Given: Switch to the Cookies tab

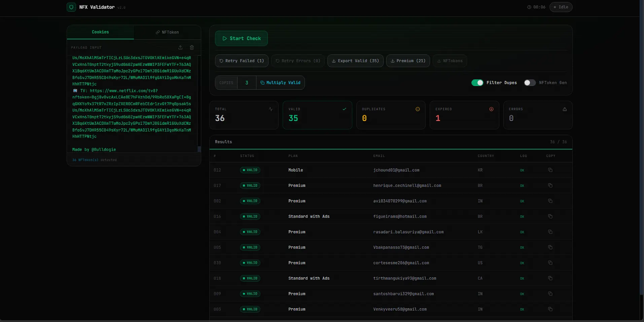Looking at the screenshot, I should point(100,32).
